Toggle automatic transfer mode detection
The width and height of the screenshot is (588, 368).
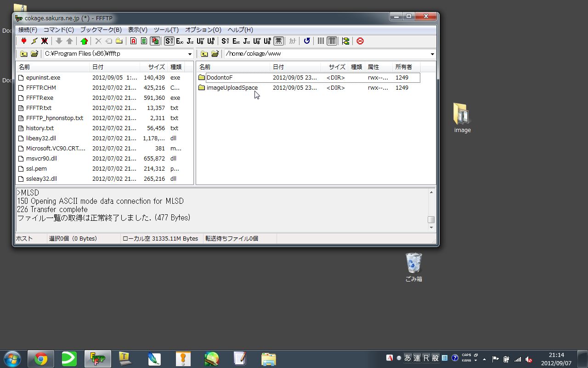[x=155, y=41]
